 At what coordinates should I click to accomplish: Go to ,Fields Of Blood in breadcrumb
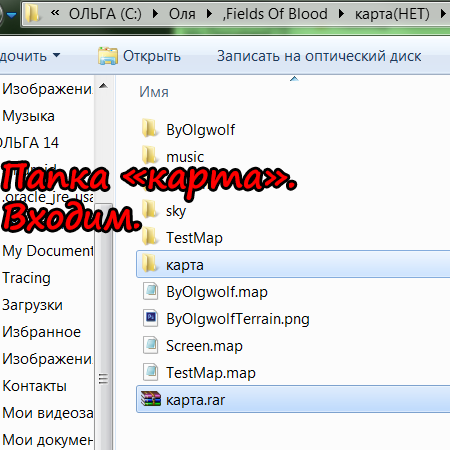(275, 14)
